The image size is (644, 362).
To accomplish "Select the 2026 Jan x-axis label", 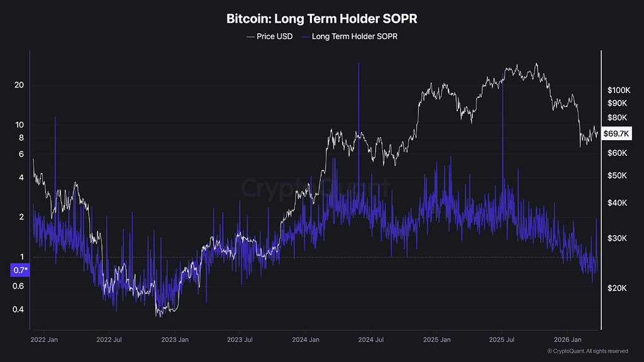I will (x=567, y=340).
